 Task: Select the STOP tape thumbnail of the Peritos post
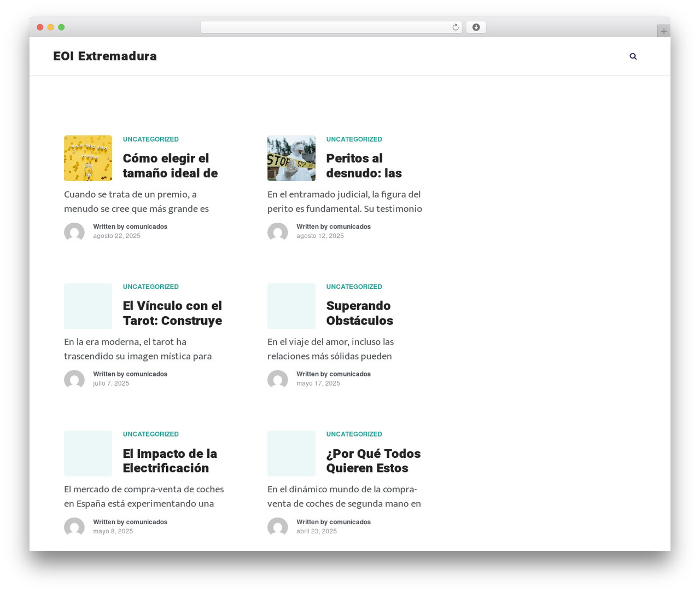pyautogui.click(x=291, y=158)
